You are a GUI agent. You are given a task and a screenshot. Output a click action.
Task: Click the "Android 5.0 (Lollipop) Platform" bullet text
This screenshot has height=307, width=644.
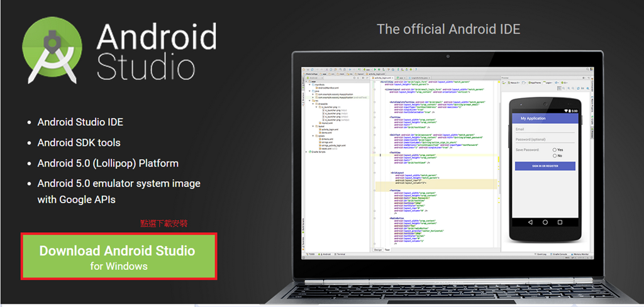[108, 163]
